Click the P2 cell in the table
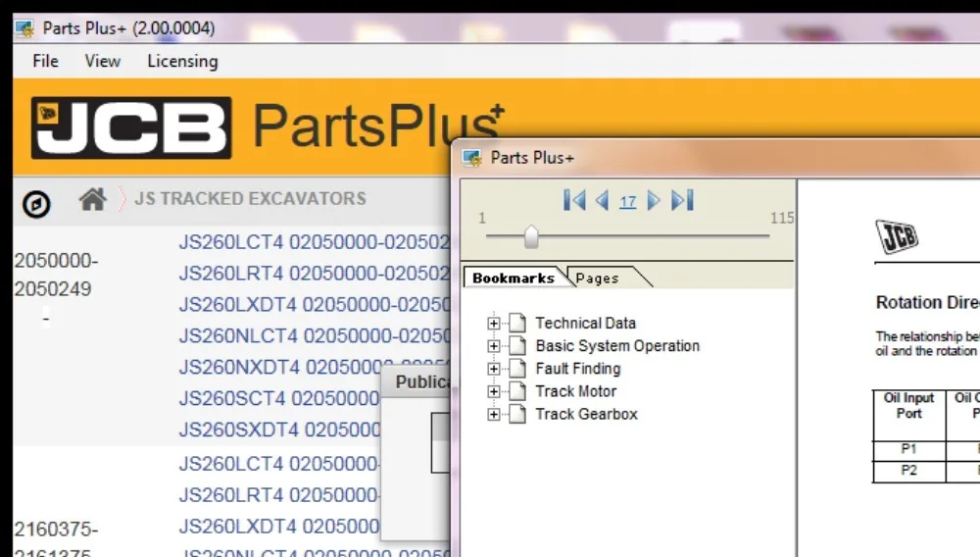The height and width of the screenshot is (557, 980). 908,471
